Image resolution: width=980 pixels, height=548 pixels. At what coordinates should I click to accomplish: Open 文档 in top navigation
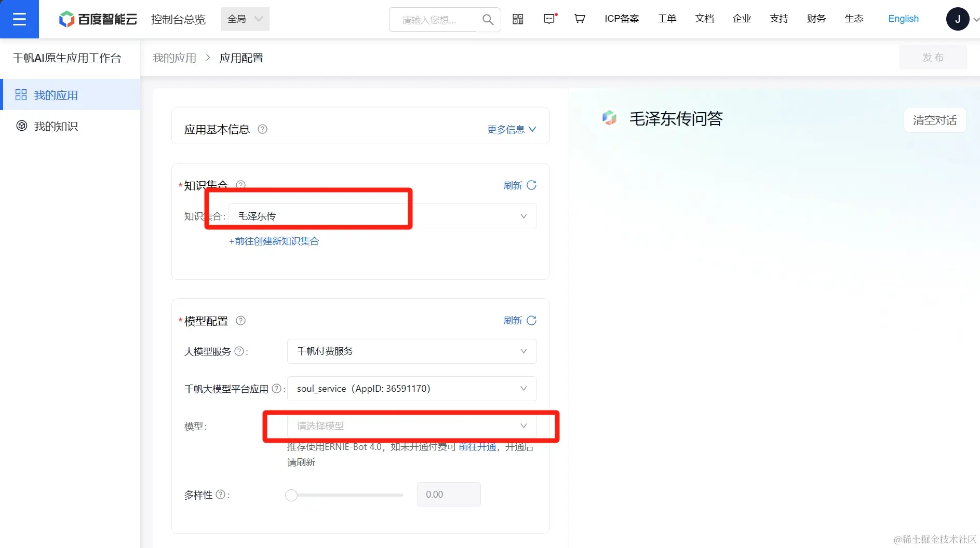704,19
